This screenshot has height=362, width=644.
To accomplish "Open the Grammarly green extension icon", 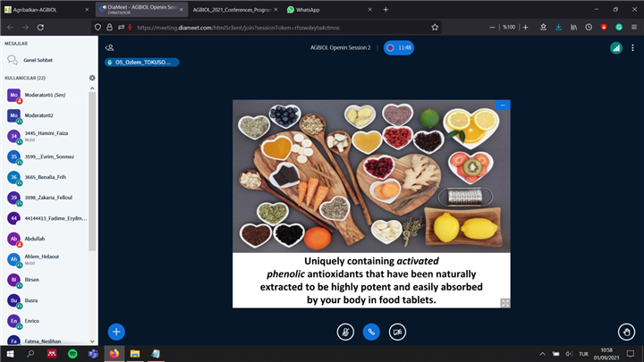I will [x=619, y=28].
